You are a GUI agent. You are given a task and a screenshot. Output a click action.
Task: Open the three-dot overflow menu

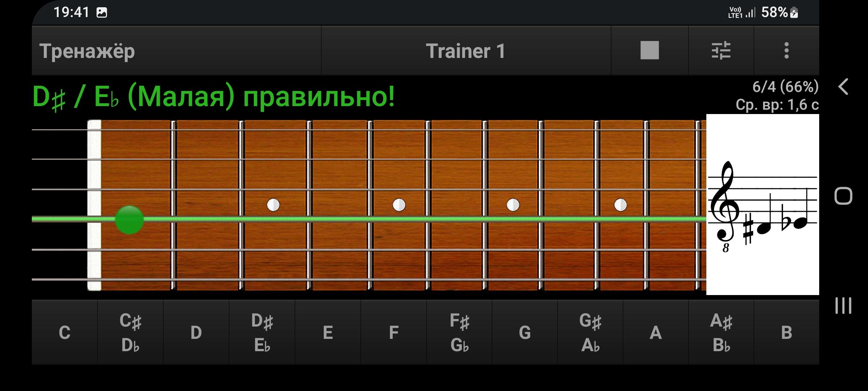click(786, 50)
